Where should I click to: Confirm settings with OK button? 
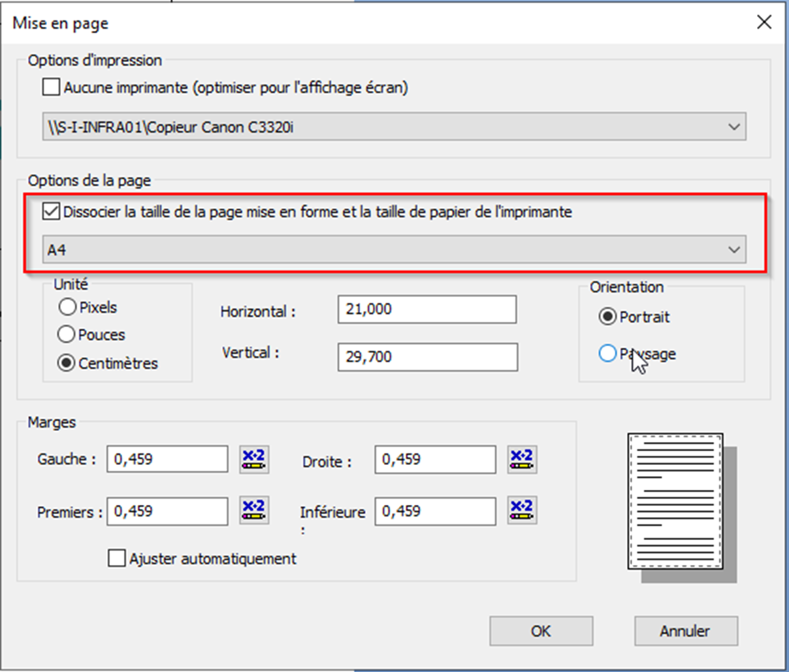(541, 631)
